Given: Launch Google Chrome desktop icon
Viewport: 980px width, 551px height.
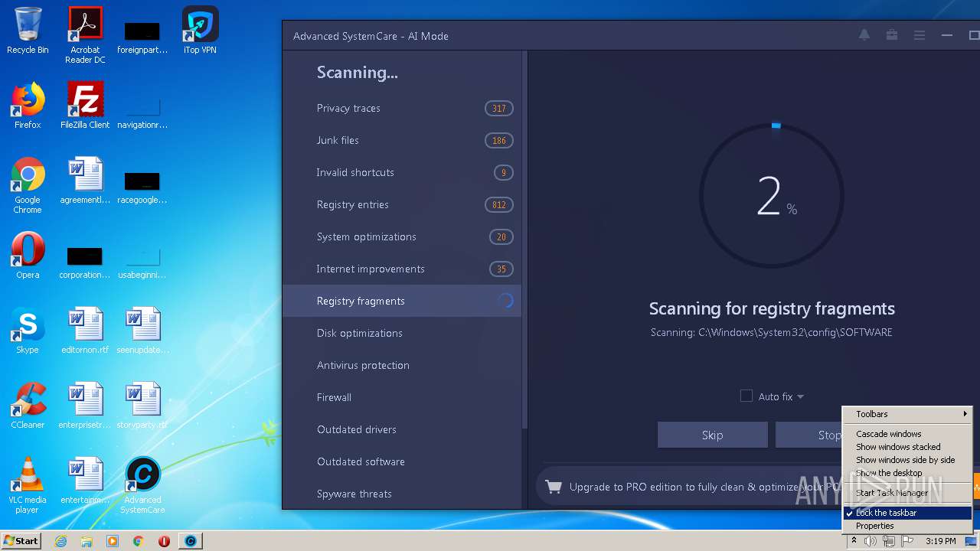Looking at the screenshot, I should click(28, 185).
